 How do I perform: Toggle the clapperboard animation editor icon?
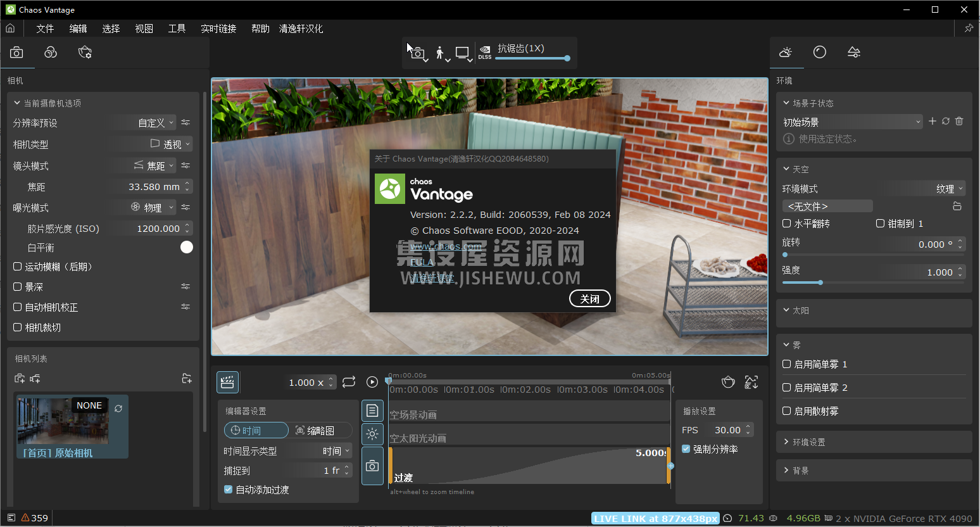pyautogui.click(x=227, y=382)
